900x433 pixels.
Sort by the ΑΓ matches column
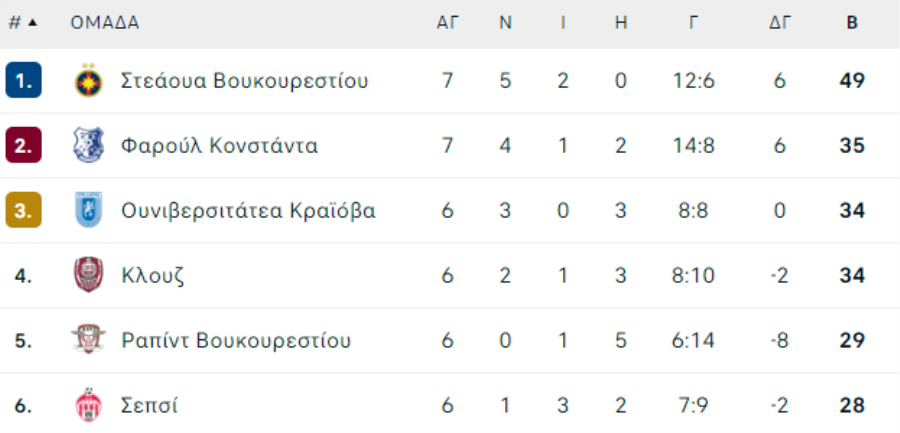447,23
